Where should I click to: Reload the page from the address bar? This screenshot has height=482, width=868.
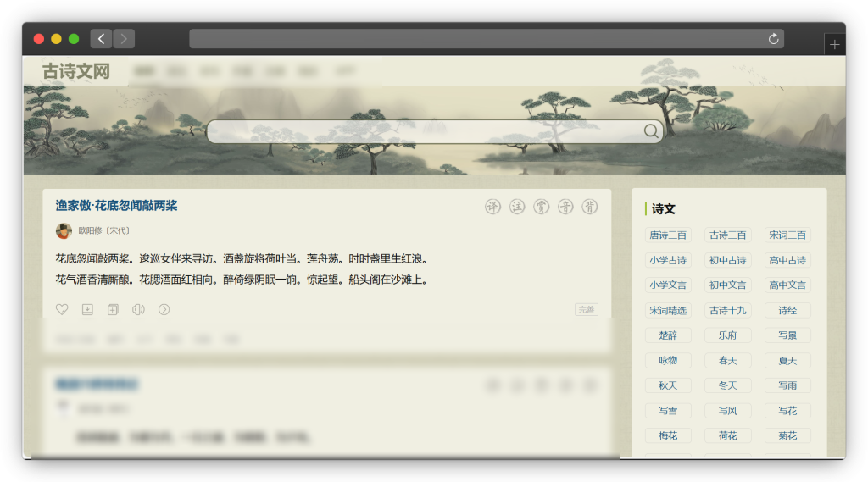coord(772,39)
